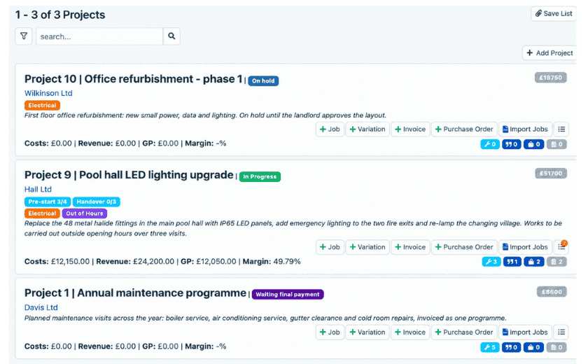The image size is (588, 364).
Task: Click the On hold status badge
Action: 263,81
